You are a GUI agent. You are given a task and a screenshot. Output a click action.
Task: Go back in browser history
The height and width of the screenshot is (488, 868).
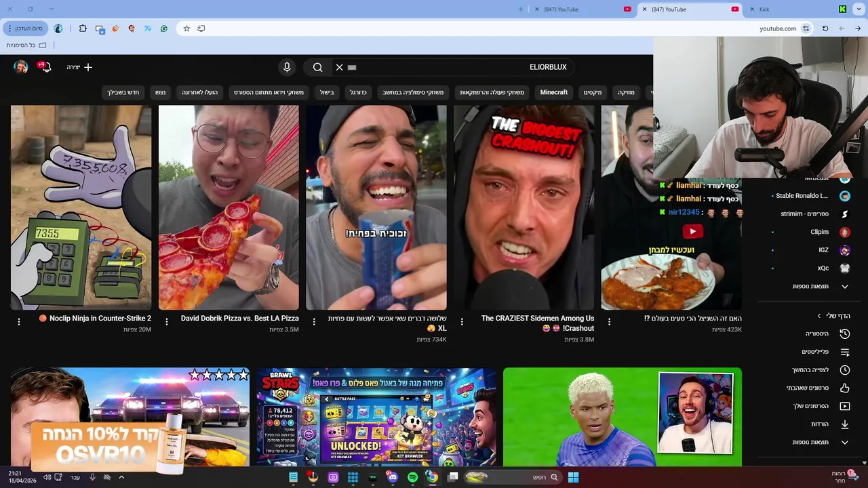(x=858, y=28)
